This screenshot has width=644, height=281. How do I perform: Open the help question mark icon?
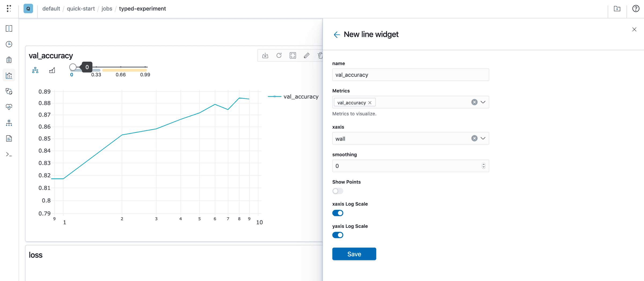coord(635,8)
